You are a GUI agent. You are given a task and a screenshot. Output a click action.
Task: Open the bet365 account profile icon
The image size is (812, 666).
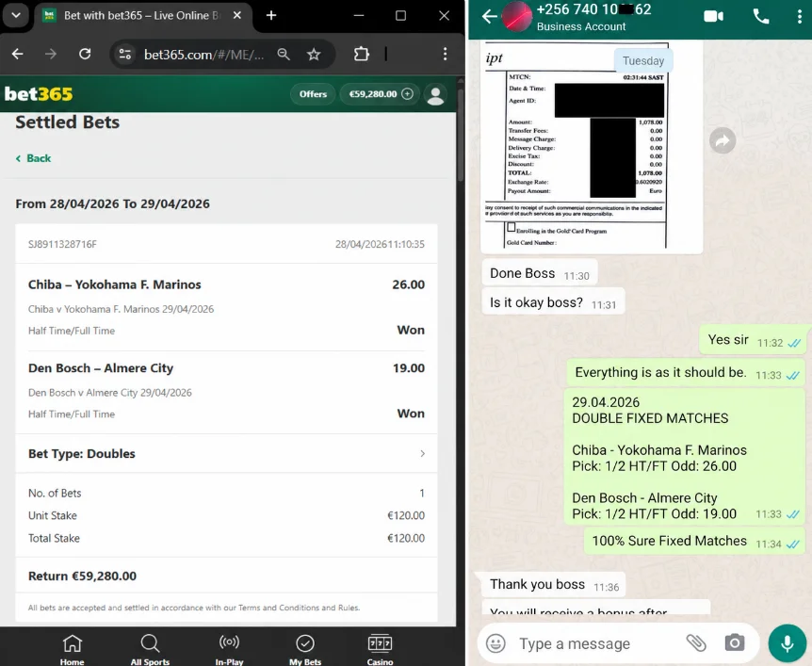tap(435, 95)
